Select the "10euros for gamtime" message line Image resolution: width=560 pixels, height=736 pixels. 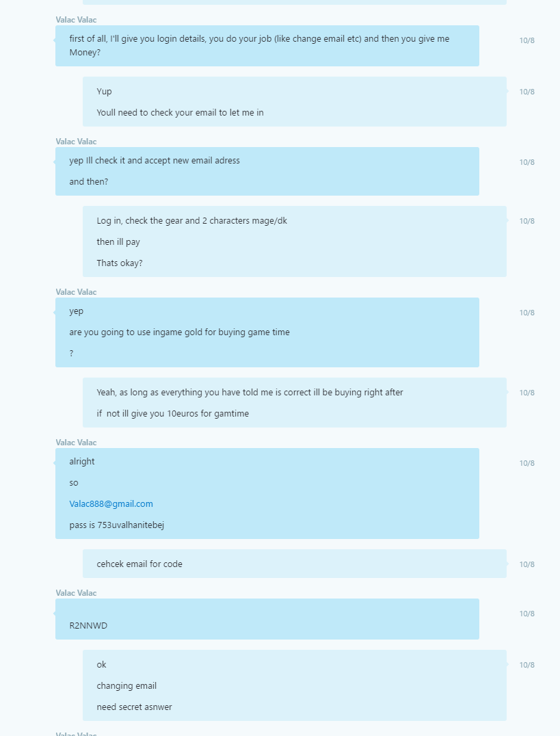click(172, 414)
